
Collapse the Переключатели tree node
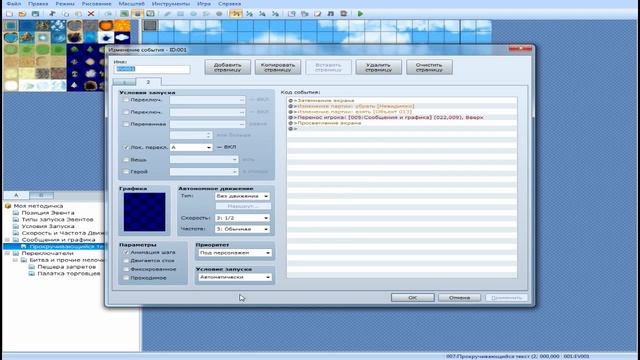tap(7, 253)
